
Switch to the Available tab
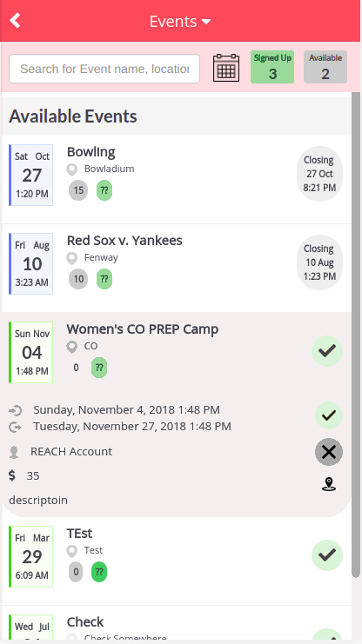pos(325,67)
